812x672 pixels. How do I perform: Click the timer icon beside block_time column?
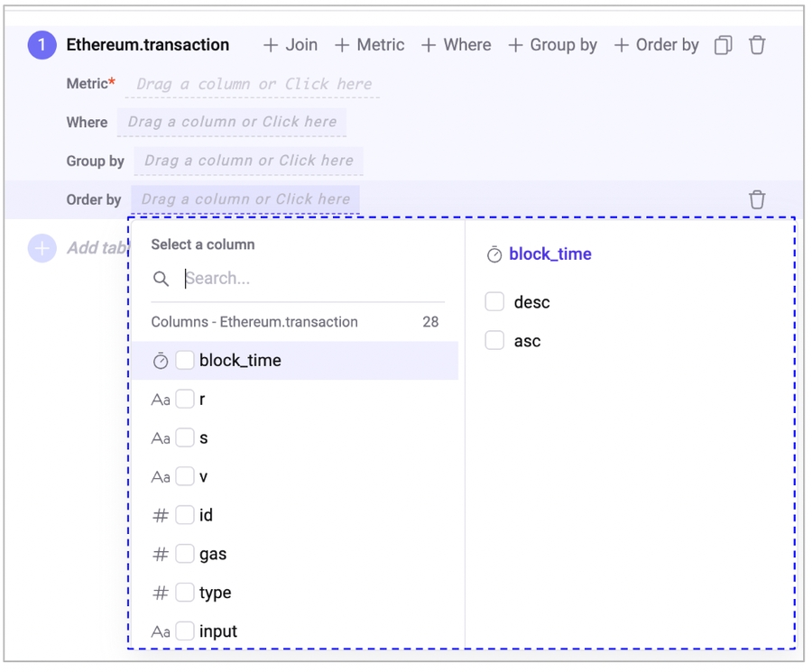tap(161, 361)
